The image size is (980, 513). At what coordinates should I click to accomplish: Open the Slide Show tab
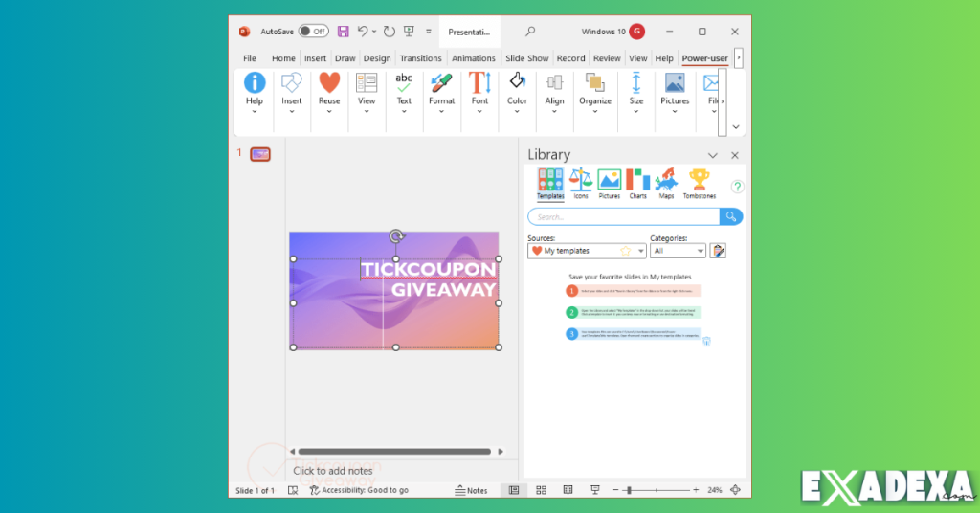pyautogui.click(x=527, y=58)
